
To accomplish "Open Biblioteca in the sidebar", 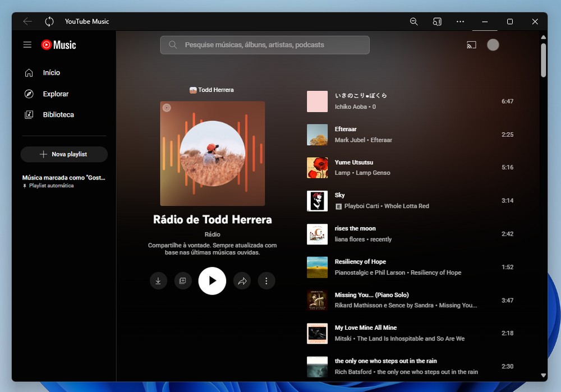I will click(x=58, y=114).
